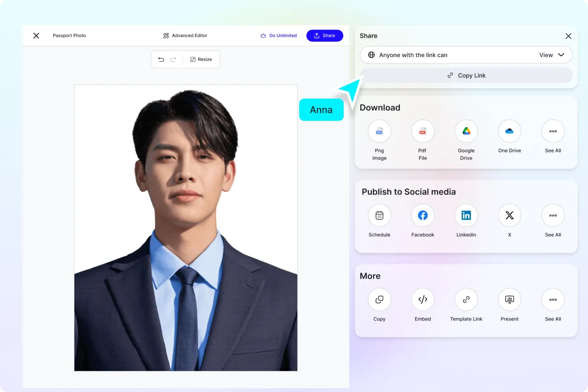Upload the photo to One Drive
Viewport: 588px width, 392px height.
point(509,131)
